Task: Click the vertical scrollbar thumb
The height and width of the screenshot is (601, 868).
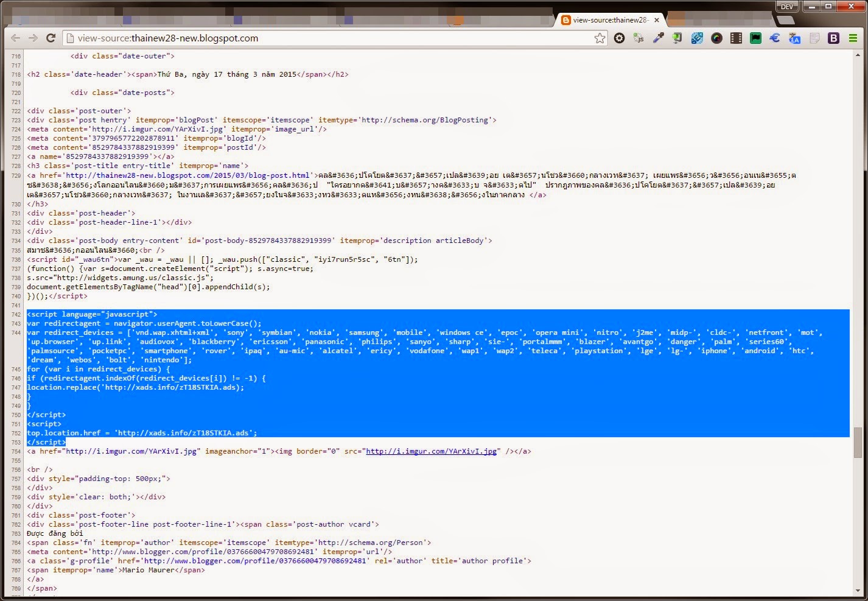Action: [858, 442]
